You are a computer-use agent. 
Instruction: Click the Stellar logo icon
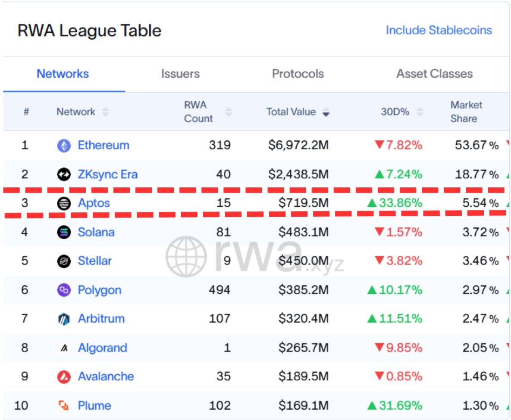click(64, 261)
